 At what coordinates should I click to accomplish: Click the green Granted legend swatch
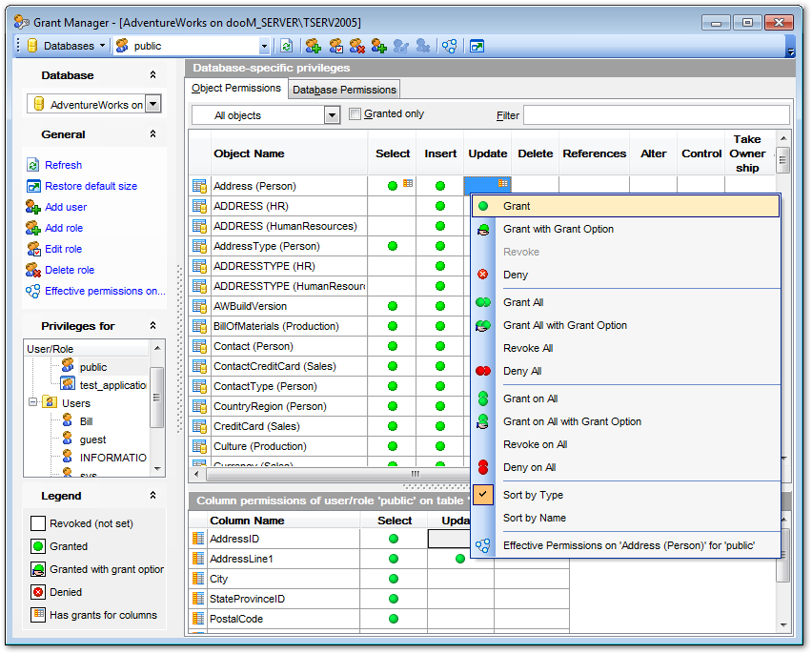pyautogui.click(x=38, y=546)
